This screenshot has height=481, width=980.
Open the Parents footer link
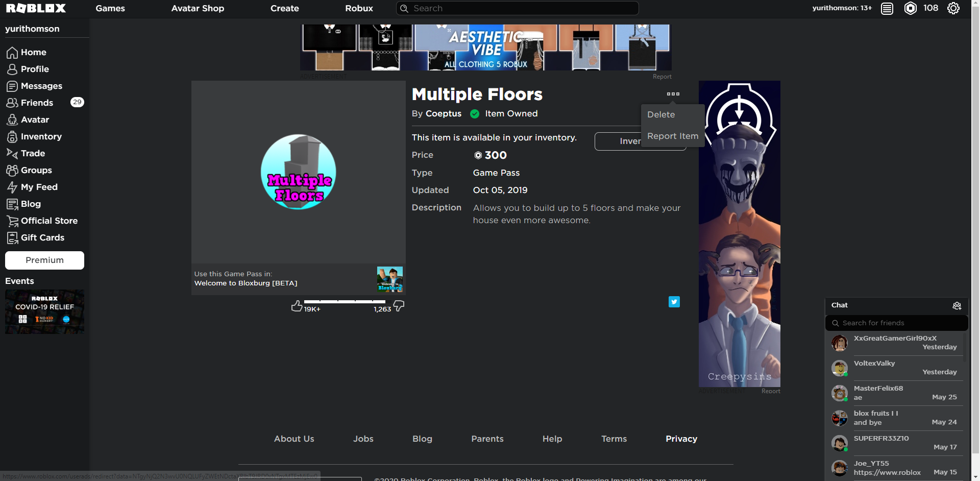click(487, 439)
